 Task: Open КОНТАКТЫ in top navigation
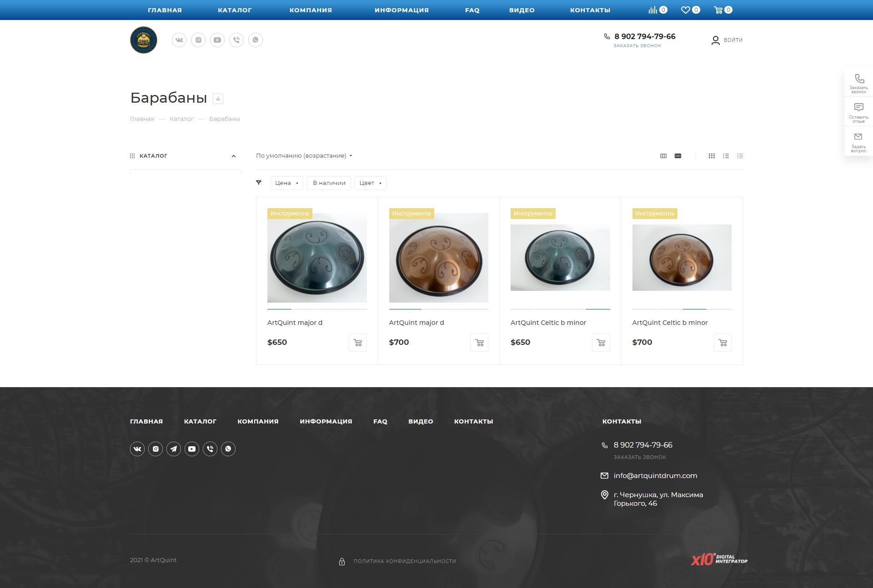pyautogui.click(x=590, y=10)
